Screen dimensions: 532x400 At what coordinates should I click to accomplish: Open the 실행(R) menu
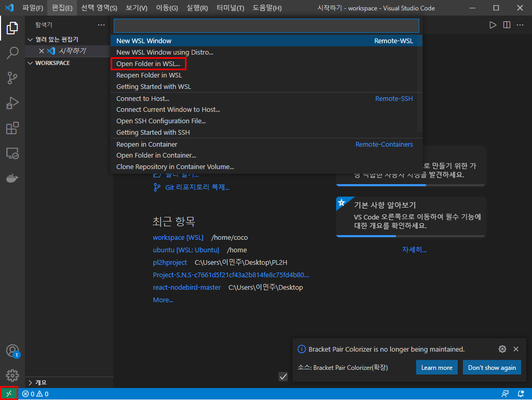[197, 8]
